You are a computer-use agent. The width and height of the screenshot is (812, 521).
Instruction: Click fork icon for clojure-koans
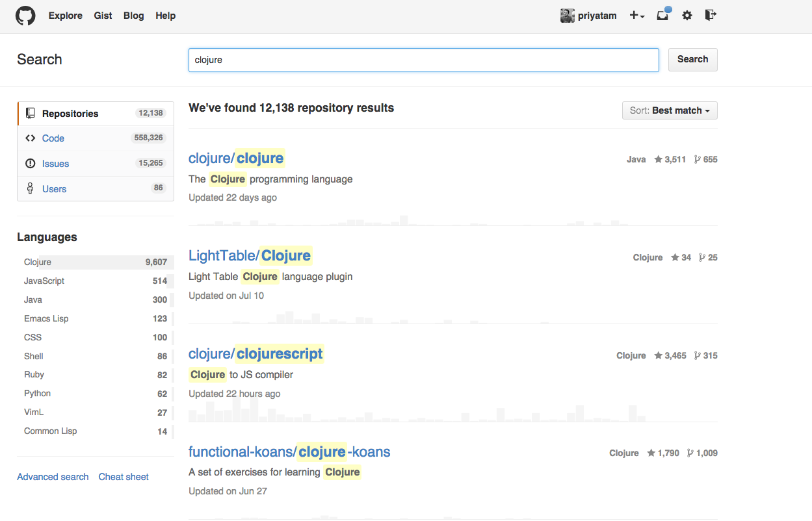pyautogui.click(x=690, y=453)
